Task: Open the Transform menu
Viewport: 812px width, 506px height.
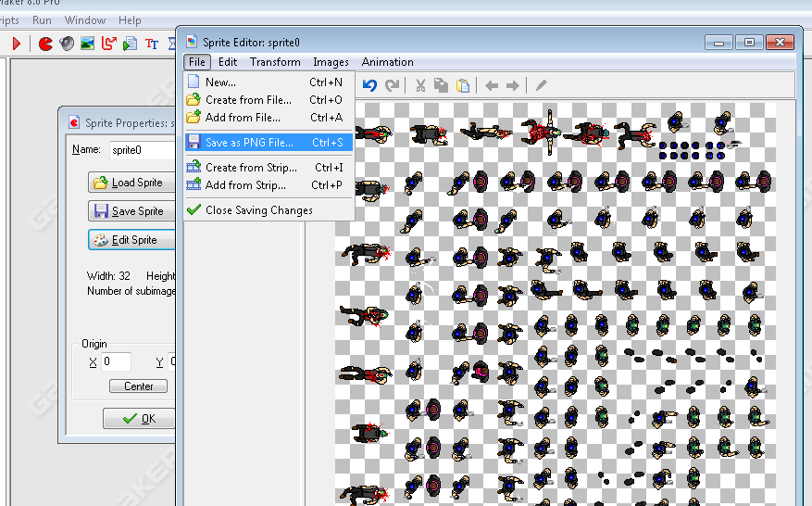Action: tap(275, 62)
